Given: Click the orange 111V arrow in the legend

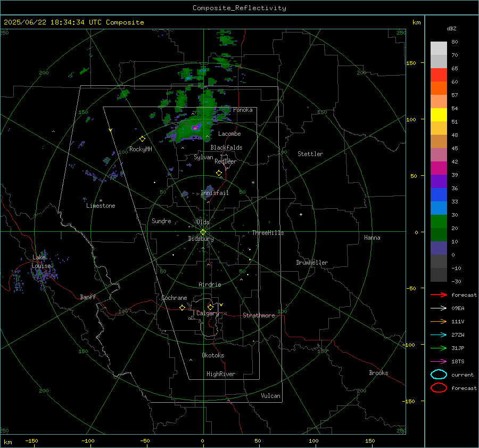Looking at the screenshot, I should (x=439, y=321).
